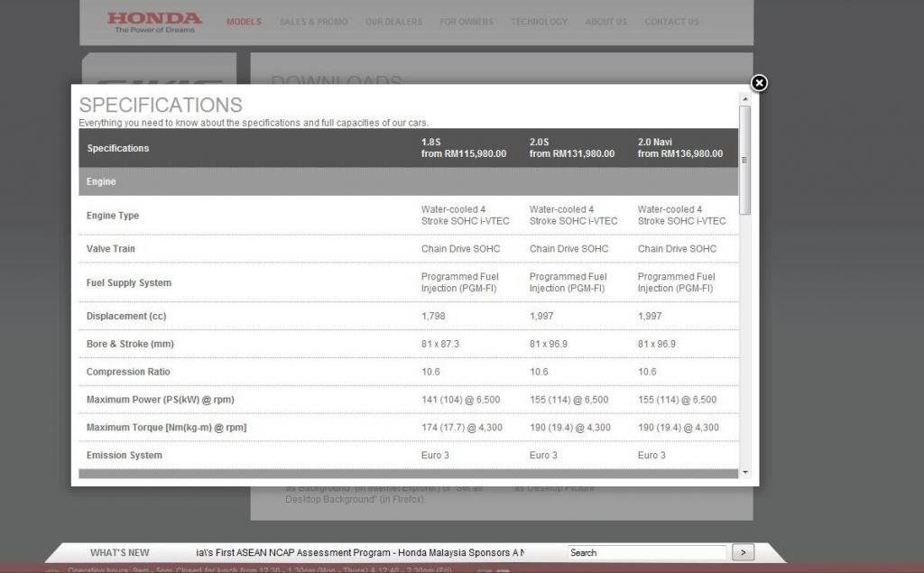
Task: Click the scroll down arrow in popup
Action: tap(744, 472)
